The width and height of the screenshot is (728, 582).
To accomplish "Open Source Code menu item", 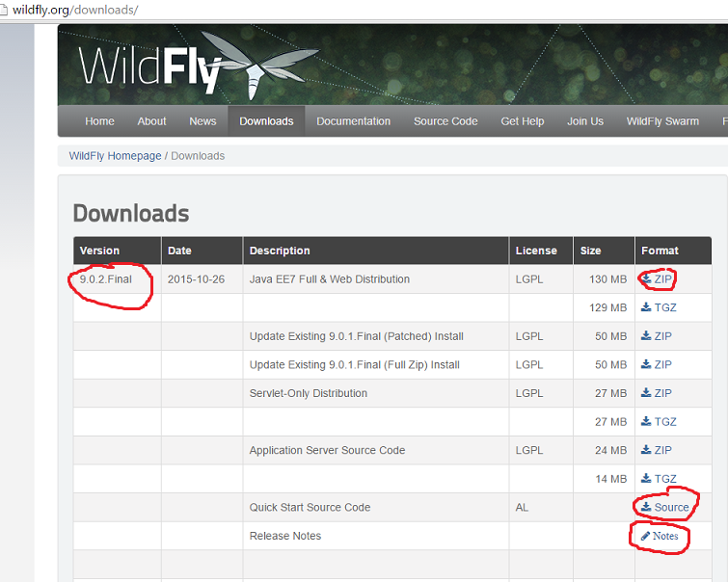I will 445,121.
